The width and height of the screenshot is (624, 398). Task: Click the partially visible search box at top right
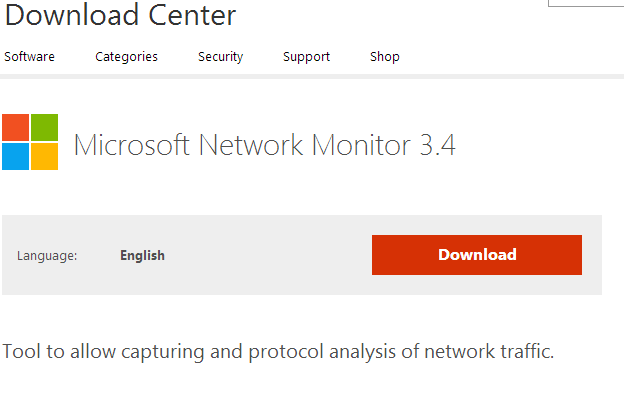click(x=586, y=3)
